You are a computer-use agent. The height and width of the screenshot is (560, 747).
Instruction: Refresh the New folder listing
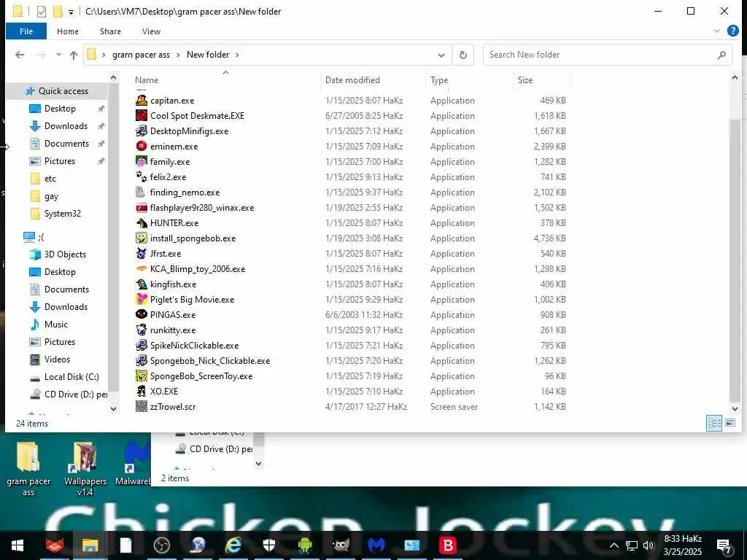(x=462, y=55)
